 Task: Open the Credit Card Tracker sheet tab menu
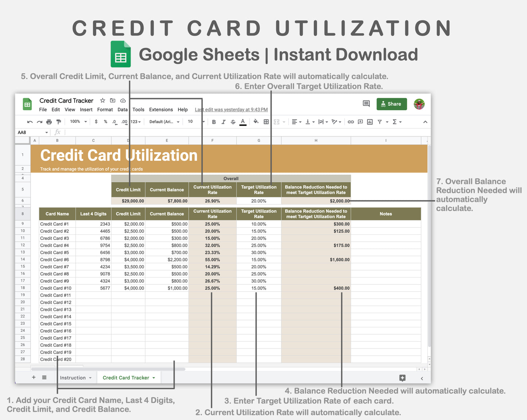pos(154,377)
